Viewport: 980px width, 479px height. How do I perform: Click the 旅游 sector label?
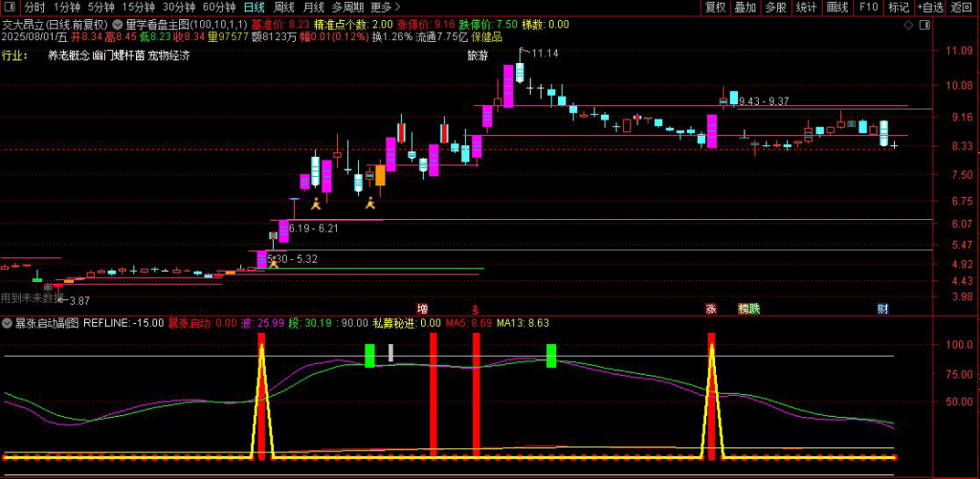point(477,55)
